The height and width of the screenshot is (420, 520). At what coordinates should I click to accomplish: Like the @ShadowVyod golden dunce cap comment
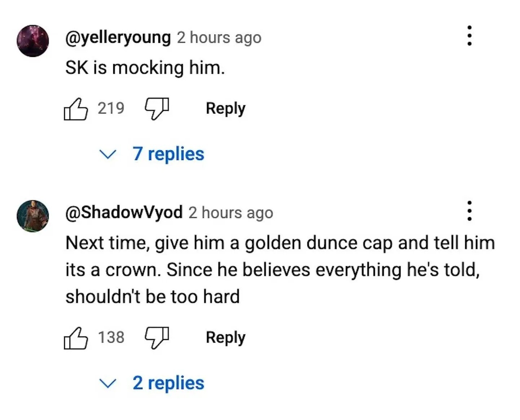pyautogui.click(x=76, y=338)
